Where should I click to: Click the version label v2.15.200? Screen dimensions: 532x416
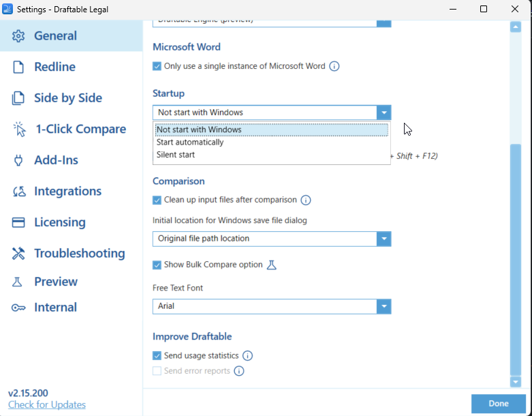pos(28,393)
